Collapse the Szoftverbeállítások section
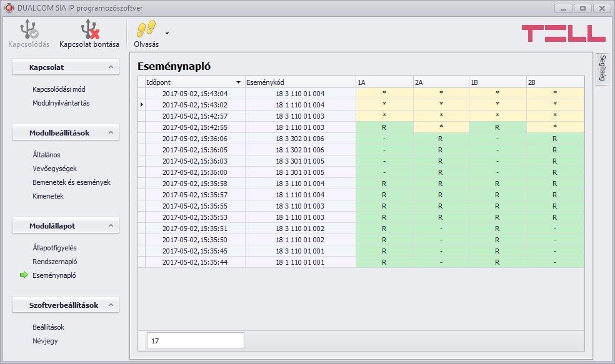 tap(111, 305)
